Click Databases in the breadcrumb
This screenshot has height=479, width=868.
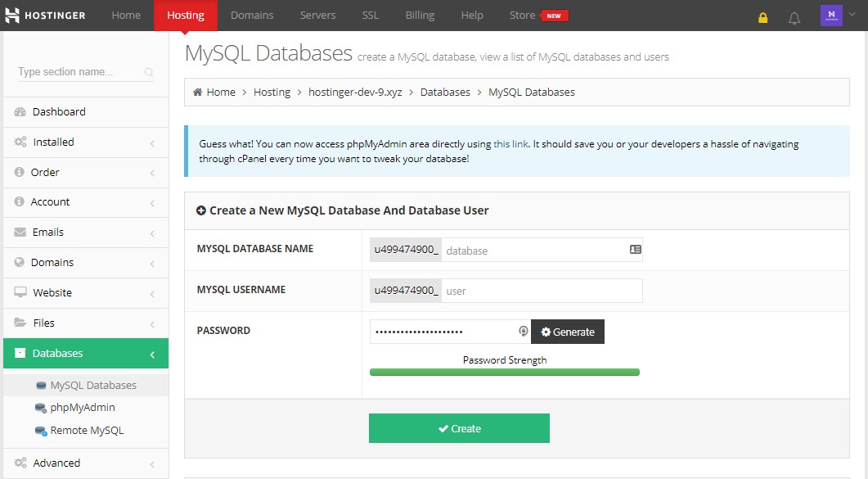click(x=445, y=92)
